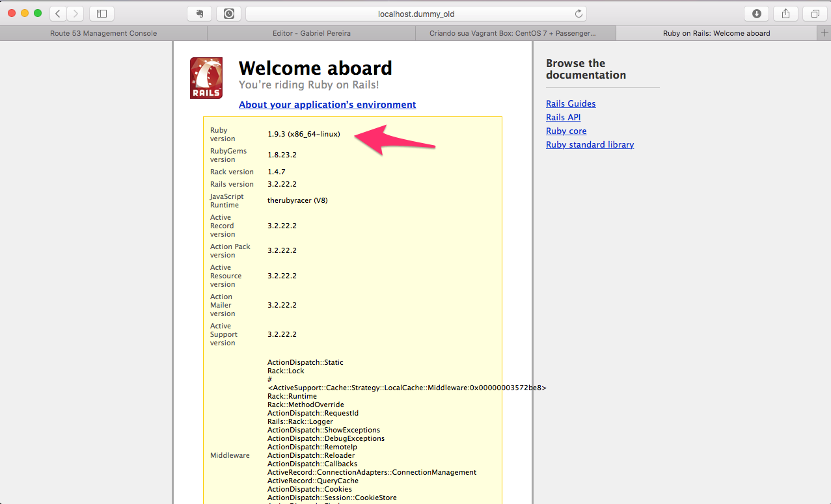
Task: Open the Ruby core link
Action: click(566, 131)
